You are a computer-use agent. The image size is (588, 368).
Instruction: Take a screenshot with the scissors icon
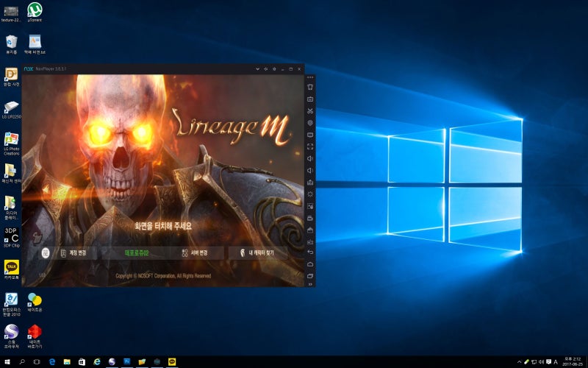(x=310, y=111)
